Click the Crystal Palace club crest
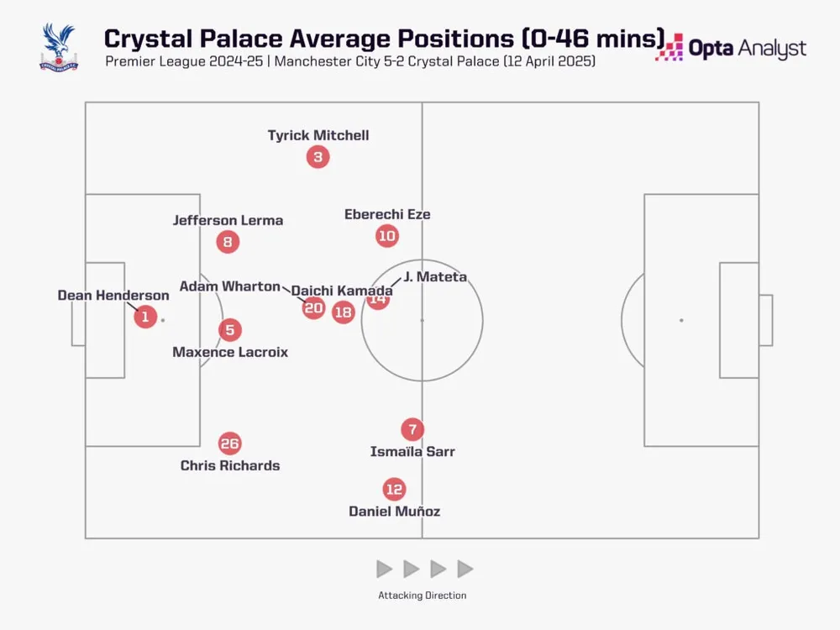840x630 pixels. [x=57, y=47]
